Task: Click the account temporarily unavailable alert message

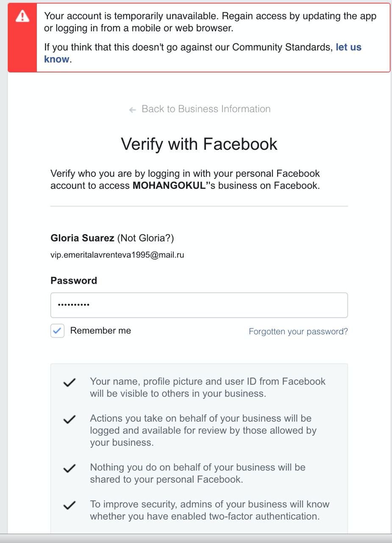Action: (x=210, y=22)
